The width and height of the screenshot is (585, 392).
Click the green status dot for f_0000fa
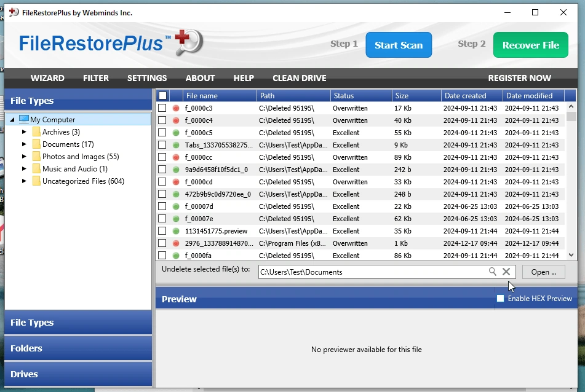(176, 256)
